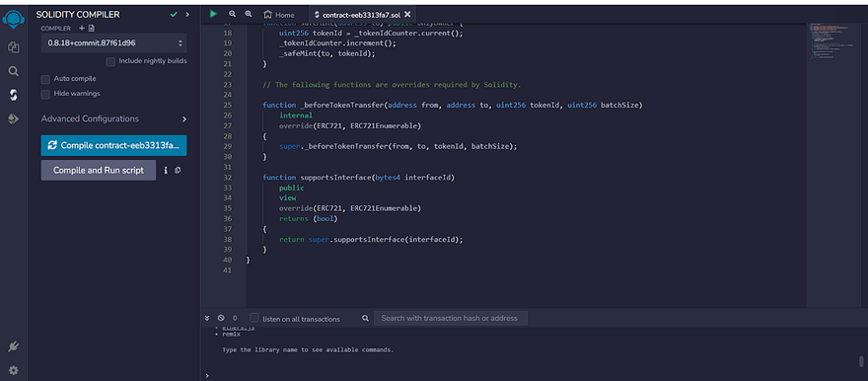Click the return super.supportsInterface line

[x=370, y=240]
